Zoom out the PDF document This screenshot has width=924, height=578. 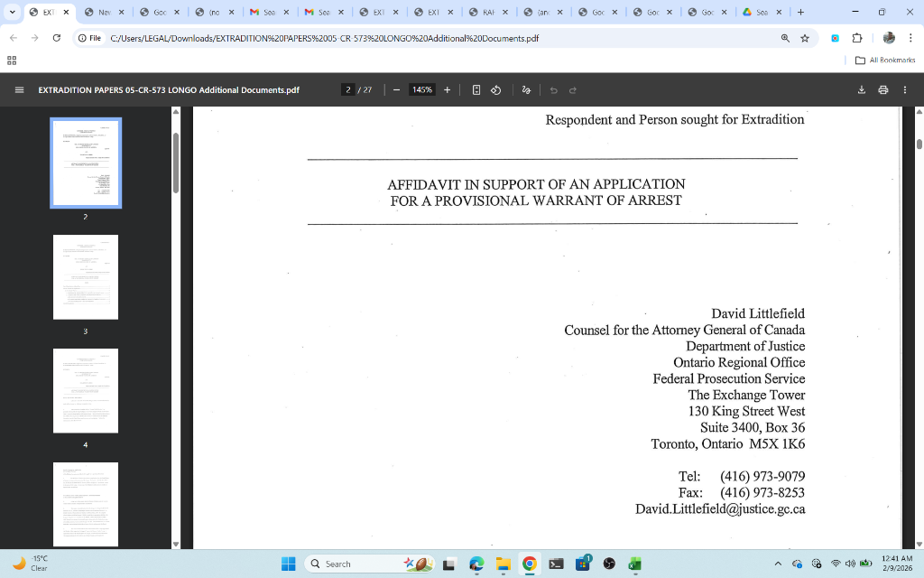pos(396,90)
